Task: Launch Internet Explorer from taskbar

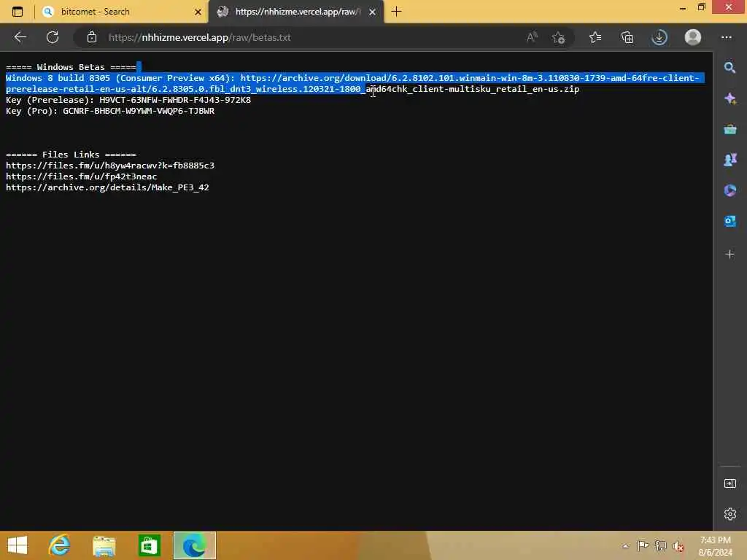Action: 60,545
